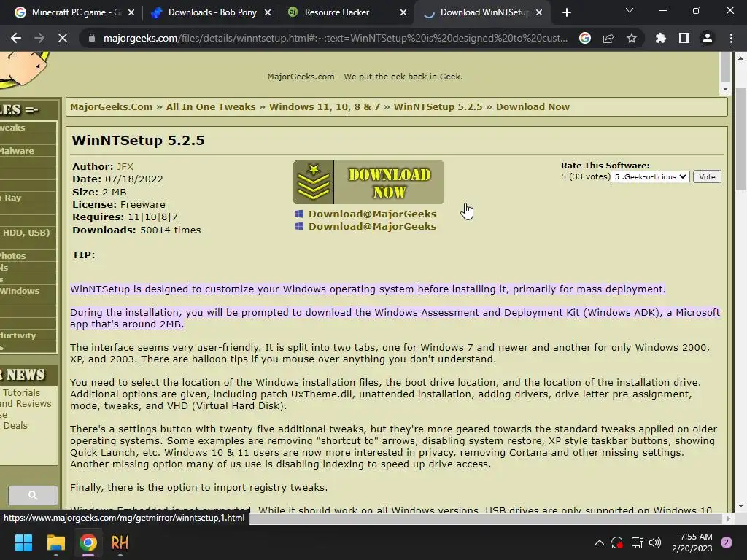Open the Tutorials news link
Viewport: 747px width, 560px height.
tap(21, 392)
